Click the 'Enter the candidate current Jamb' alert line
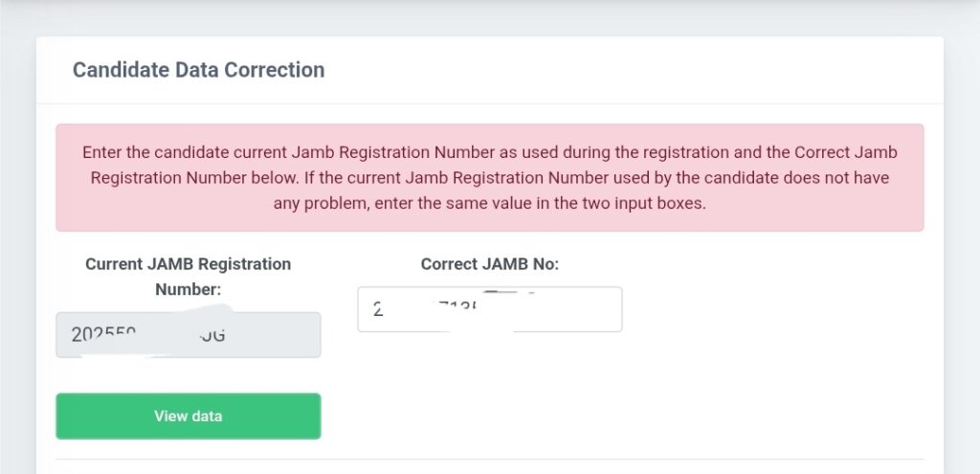Image resolution: width=980 pixels, height=474 pixels. 489,152
